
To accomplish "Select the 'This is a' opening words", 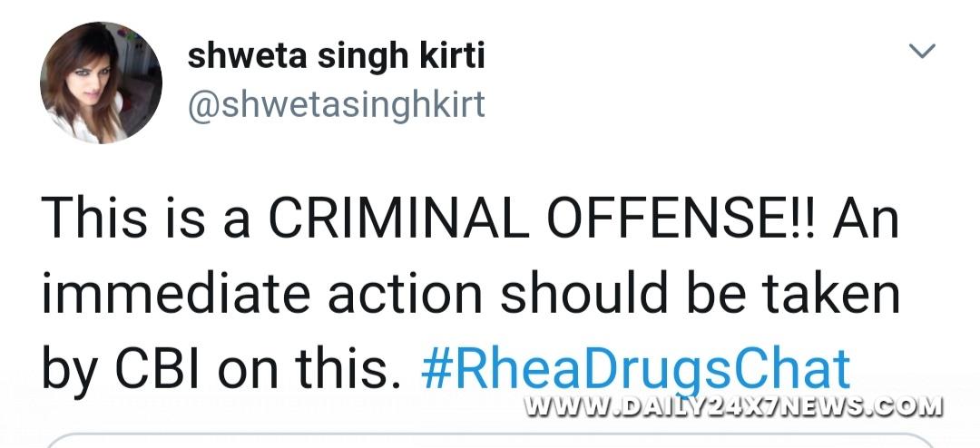I will [145, 220].
